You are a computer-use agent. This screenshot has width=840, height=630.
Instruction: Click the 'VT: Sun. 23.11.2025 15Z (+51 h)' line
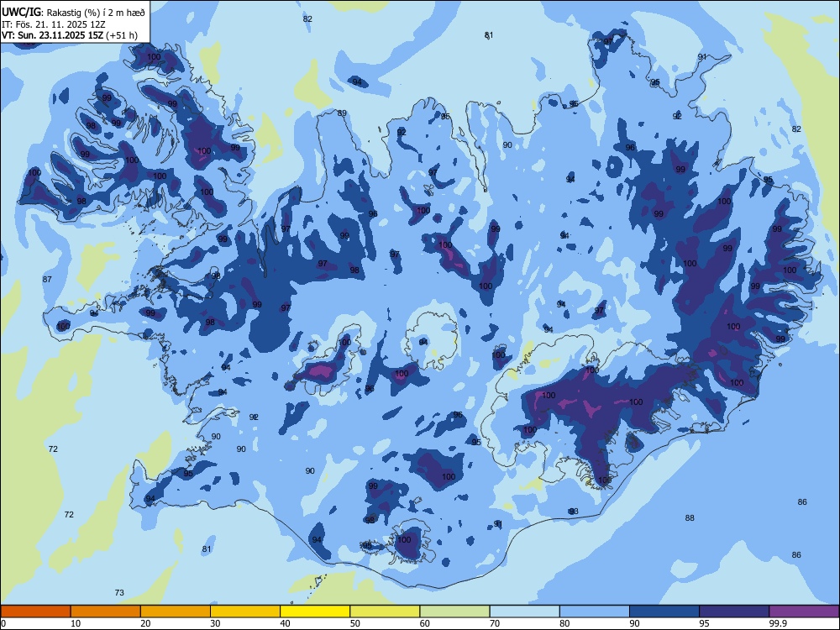click(70, 35)
